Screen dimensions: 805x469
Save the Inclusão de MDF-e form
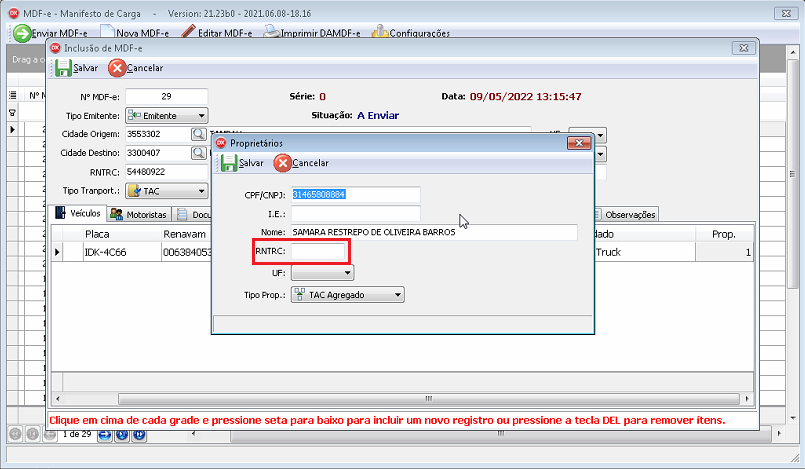[x=76, y=68]
